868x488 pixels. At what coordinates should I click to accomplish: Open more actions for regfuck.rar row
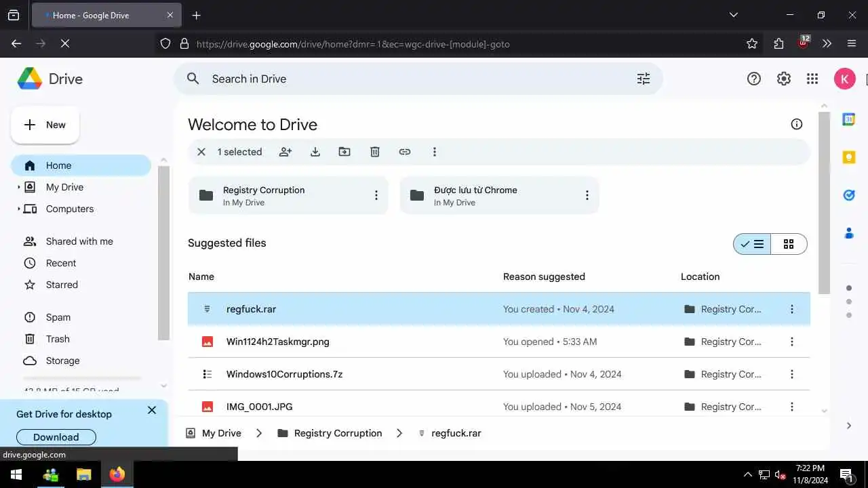(x=791, y=309)
